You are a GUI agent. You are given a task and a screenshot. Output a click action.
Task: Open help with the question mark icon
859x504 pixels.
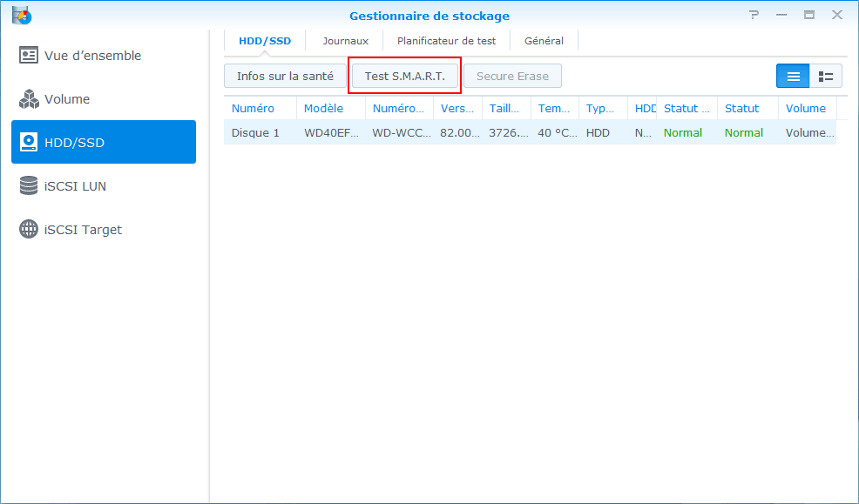point(754,15)
